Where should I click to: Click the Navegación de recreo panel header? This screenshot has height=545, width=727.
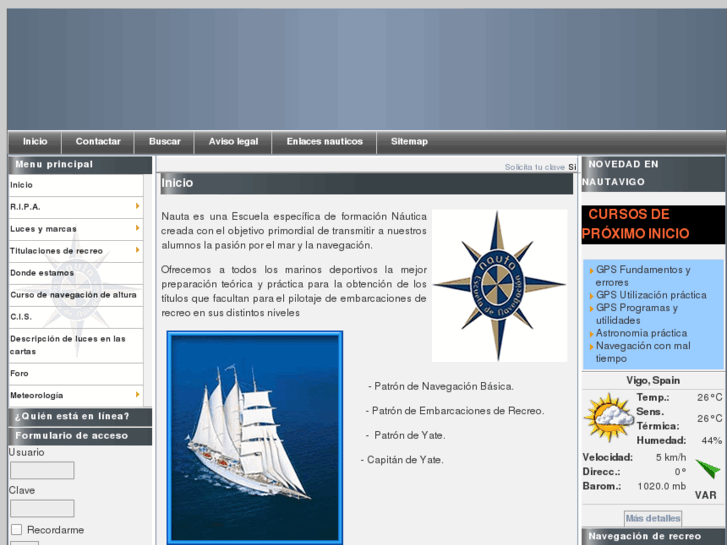point(653,537)
